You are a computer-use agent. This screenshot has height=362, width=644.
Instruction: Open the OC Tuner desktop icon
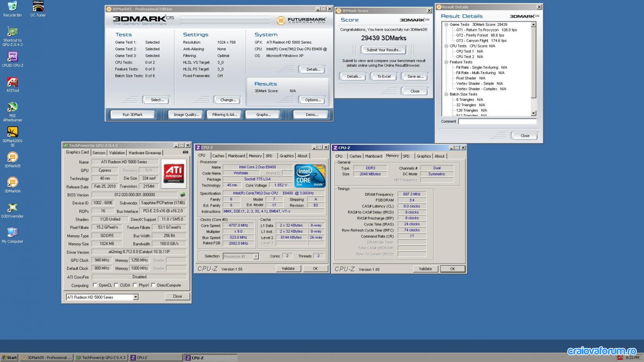[38, 9]
